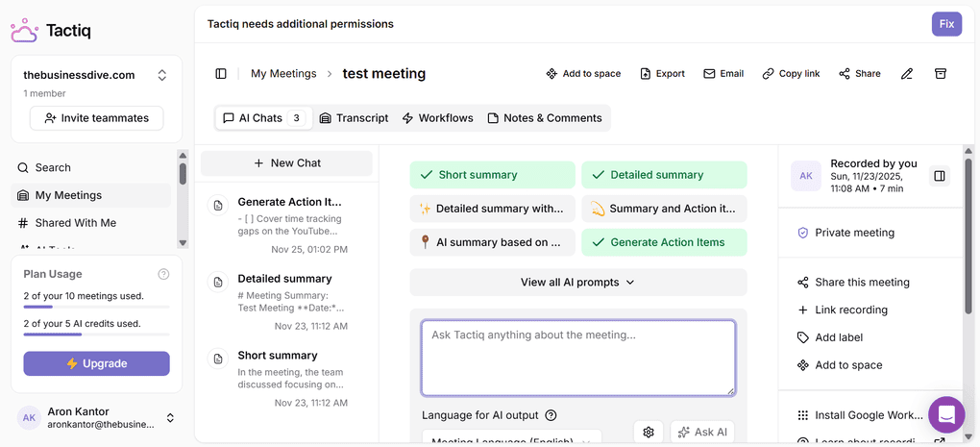Click the Ask Tactiq anything text box

pos(578,359)
